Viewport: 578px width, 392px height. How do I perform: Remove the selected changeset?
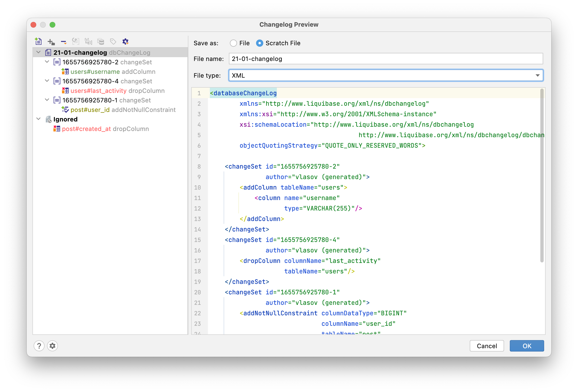point(63,42)
